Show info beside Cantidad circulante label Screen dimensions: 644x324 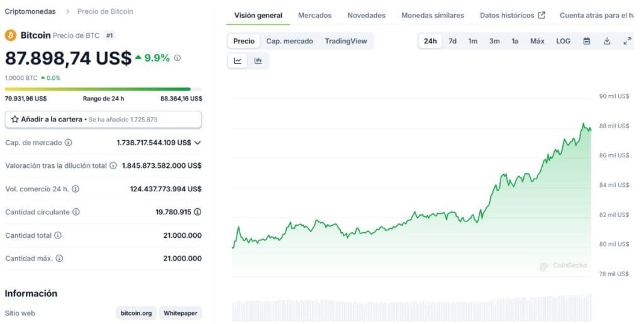[76, 212]
